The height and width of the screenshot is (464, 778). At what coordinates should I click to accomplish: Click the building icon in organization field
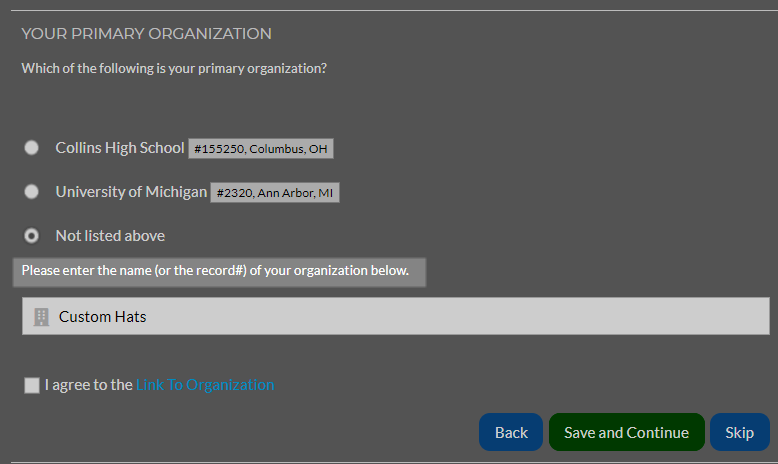pyautogui.click(x=41, y=317)
